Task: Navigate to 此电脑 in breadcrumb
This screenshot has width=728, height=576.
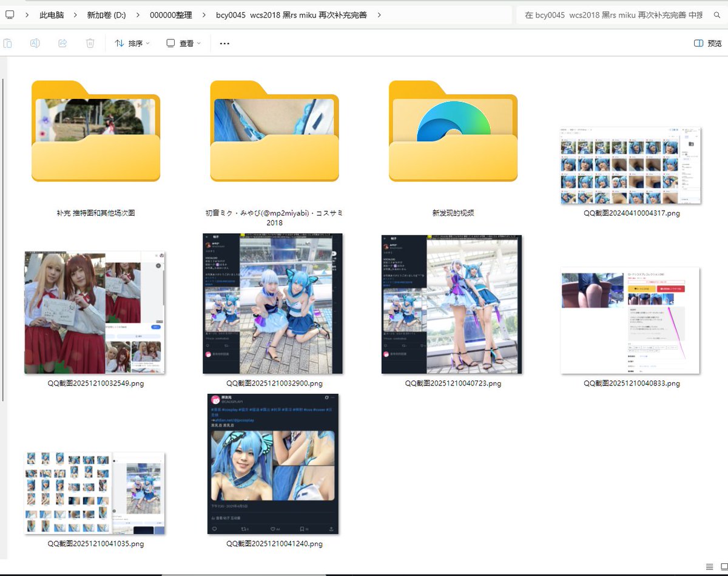Action: [53, 15]
